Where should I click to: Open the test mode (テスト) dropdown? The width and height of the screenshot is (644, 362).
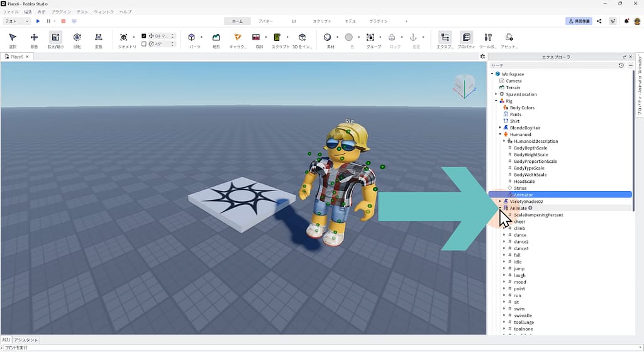coord(16,21)
